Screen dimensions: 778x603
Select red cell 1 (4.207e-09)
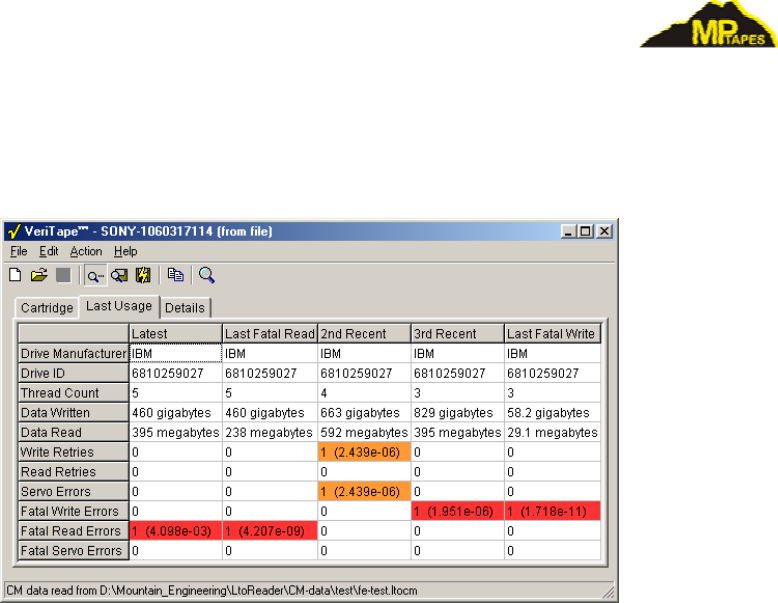[270, 531]
